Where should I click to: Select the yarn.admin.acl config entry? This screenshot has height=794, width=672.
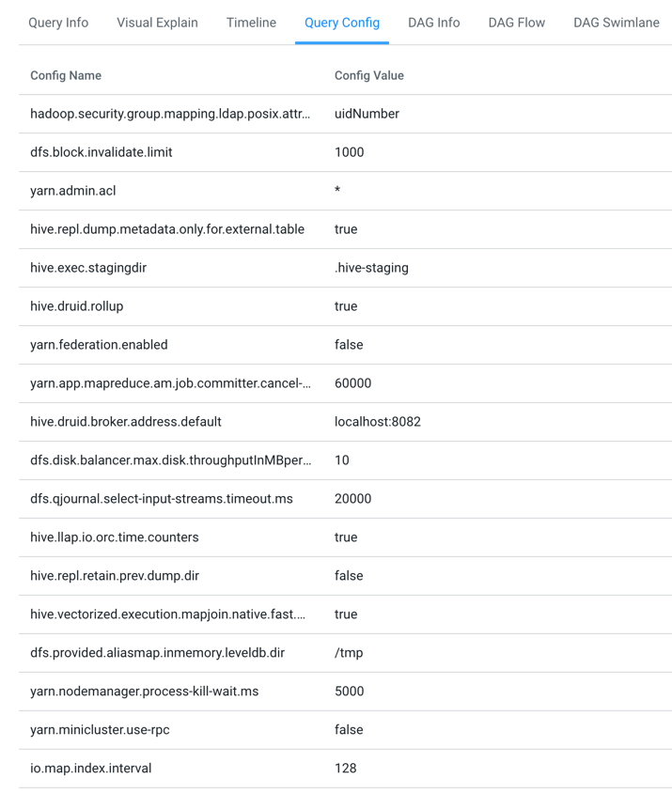(73, 191)
